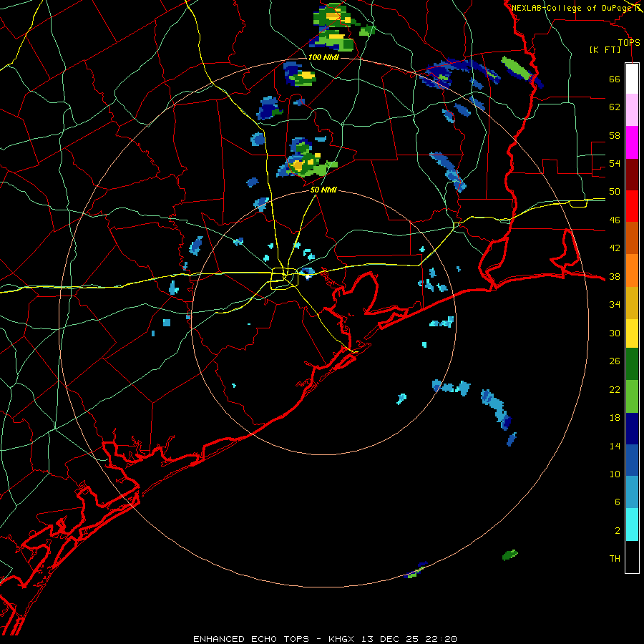Click the 38 legend value
This screenshot has height=644, width=644.
pos(615,277)
